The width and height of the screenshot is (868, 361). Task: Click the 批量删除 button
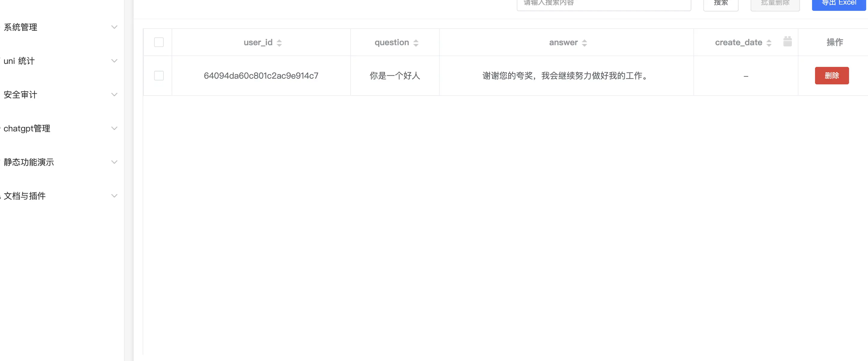point(775,4)
